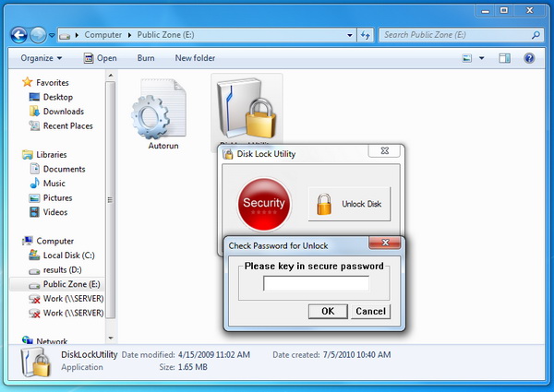The image size is (554, 392).
Task: Select Public Zone (E:) in the breadcrumb
Action: point(165,35)
